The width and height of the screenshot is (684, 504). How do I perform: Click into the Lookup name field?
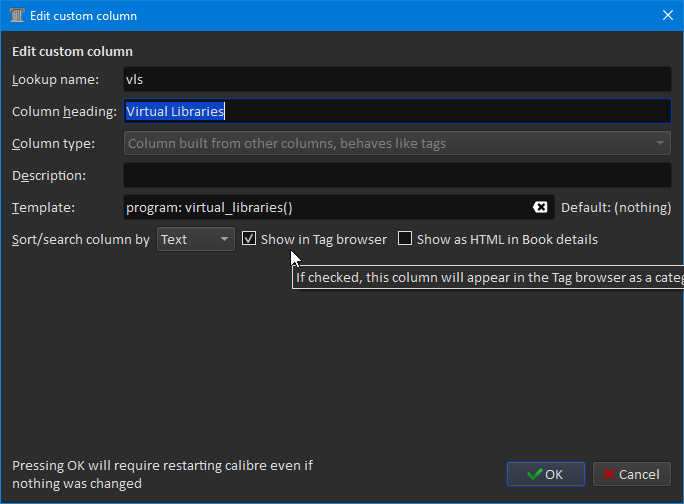pyautogui.click(x=396, y=79)
